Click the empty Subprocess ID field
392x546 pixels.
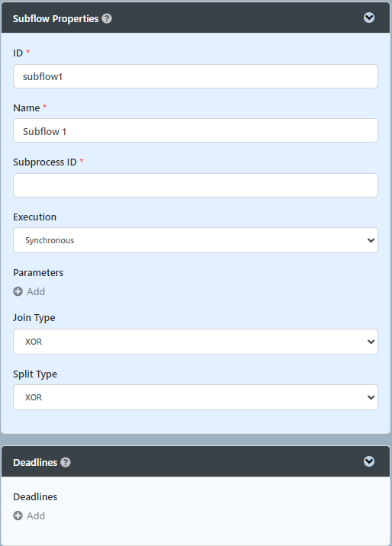[195, 185]
